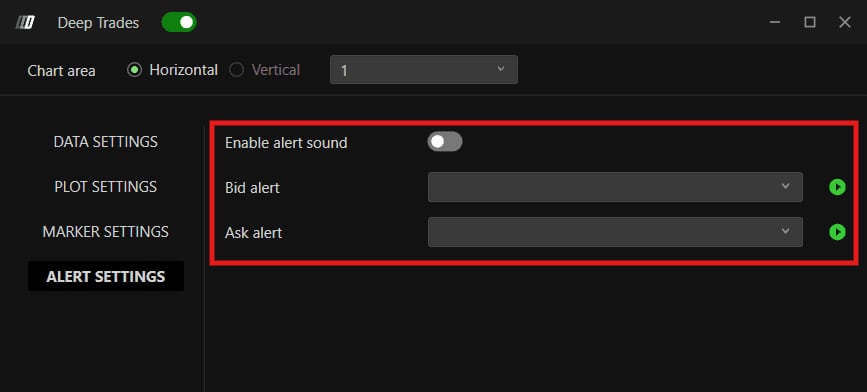This screenshot has width=867, height=392.
Task: Turn off the Deep Trades toggle
Action: click(x=179, y=23)
